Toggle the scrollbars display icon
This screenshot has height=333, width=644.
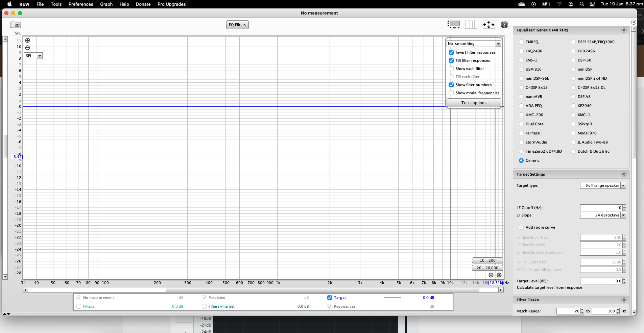(x=454, y=24)
